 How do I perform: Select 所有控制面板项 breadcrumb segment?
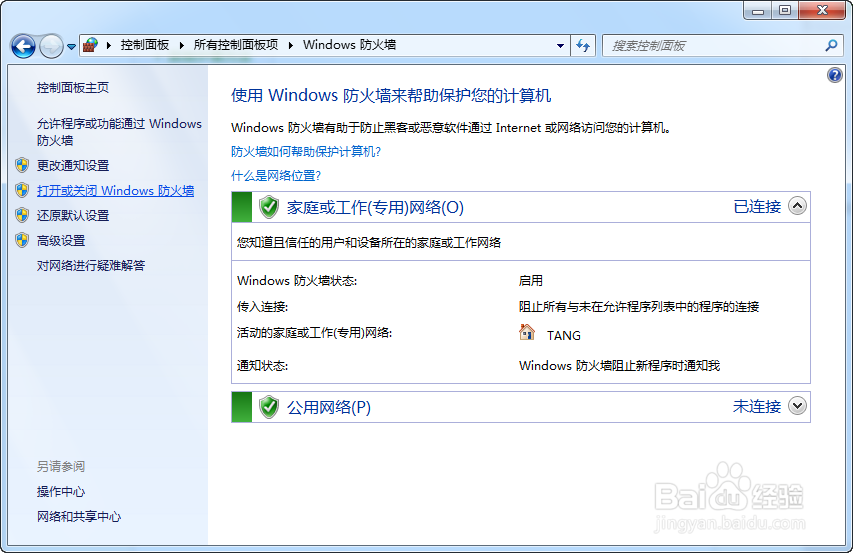(236, 45)
